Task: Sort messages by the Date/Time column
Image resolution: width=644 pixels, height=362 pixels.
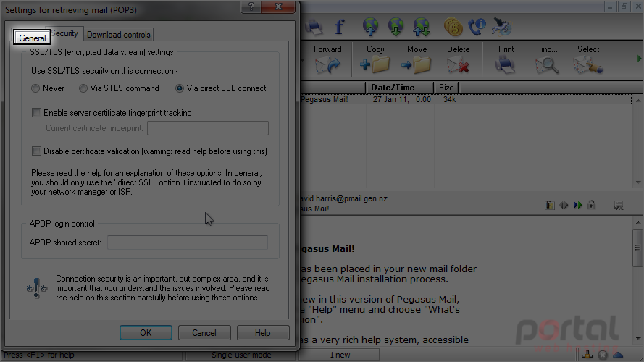Action: coord(399,88)
